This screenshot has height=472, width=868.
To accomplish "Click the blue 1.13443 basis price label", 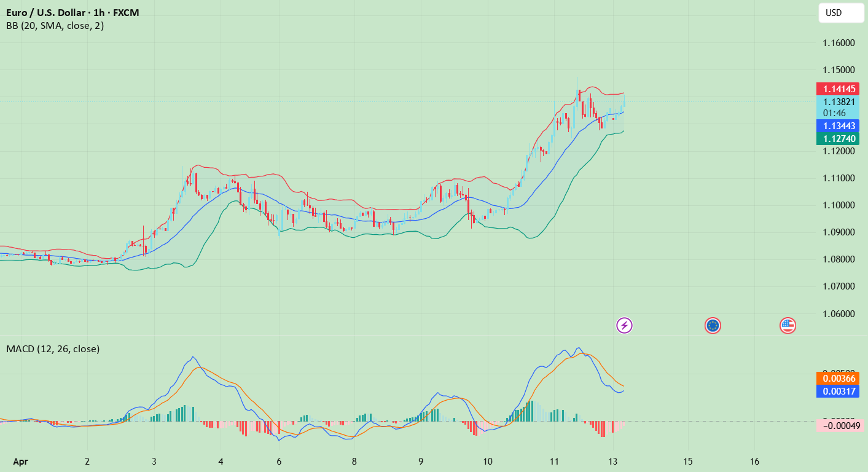I will [837, 125].
